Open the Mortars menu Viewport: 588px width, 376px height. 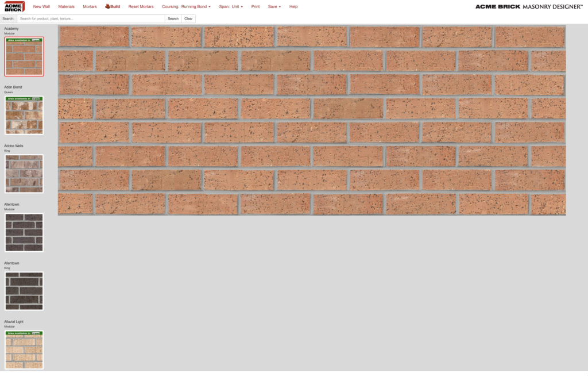coord(90,6)
